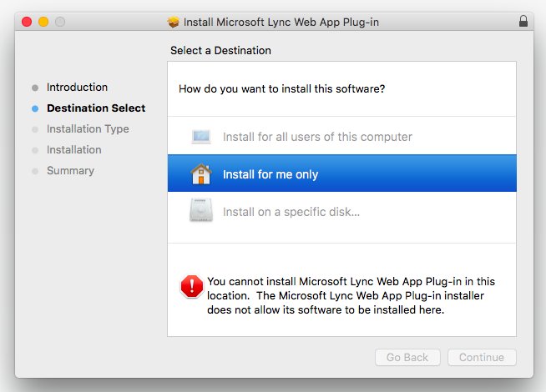
Task: Click the 'How do you want to install' text
Action: [281, 88]
